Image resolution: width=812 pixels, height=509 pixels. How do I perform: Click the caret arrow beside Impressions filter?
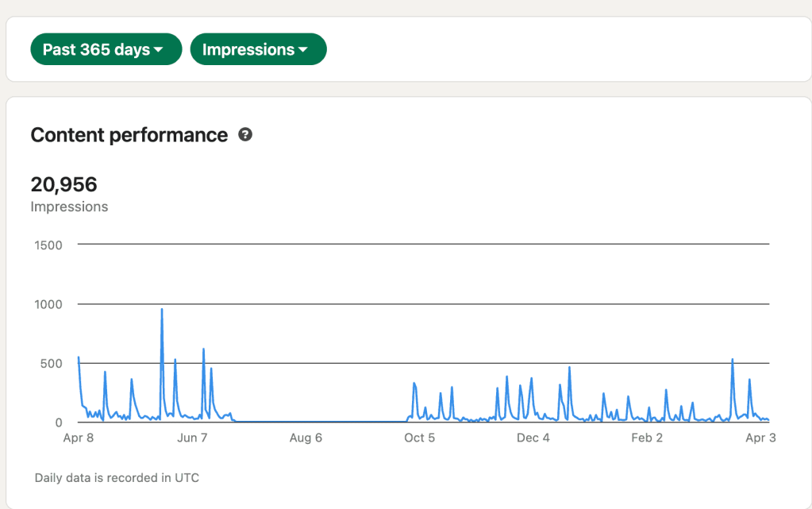(302, 50)
